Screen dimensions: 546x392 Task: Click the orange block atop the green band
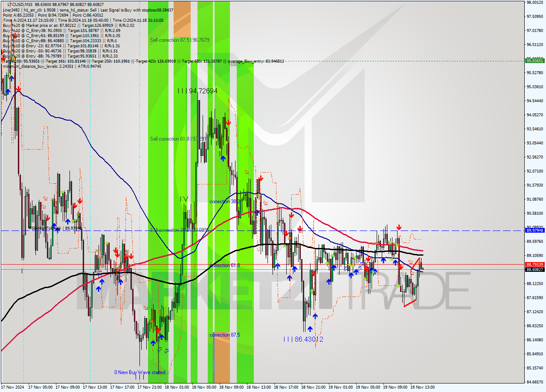tap(182, 19)
